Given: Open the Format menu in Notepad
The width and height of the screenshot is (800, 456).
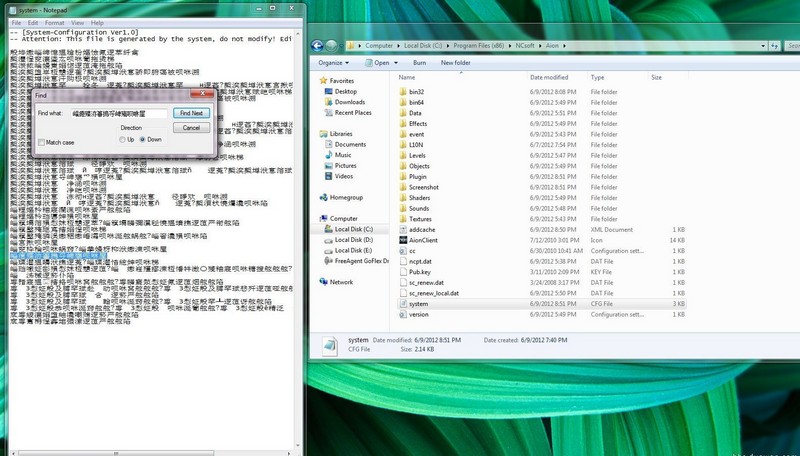Looking at the screenshot, I should point(54,22).
